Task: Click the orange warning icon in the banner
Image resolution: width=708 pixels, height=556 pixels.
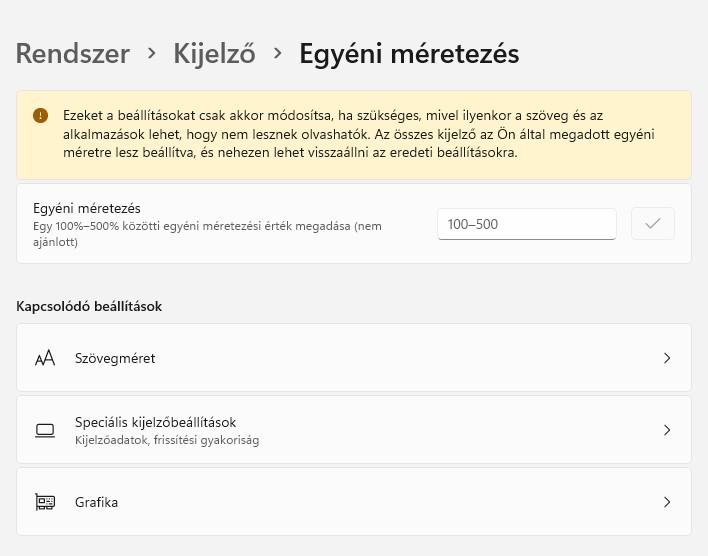Action: (40, 116)
